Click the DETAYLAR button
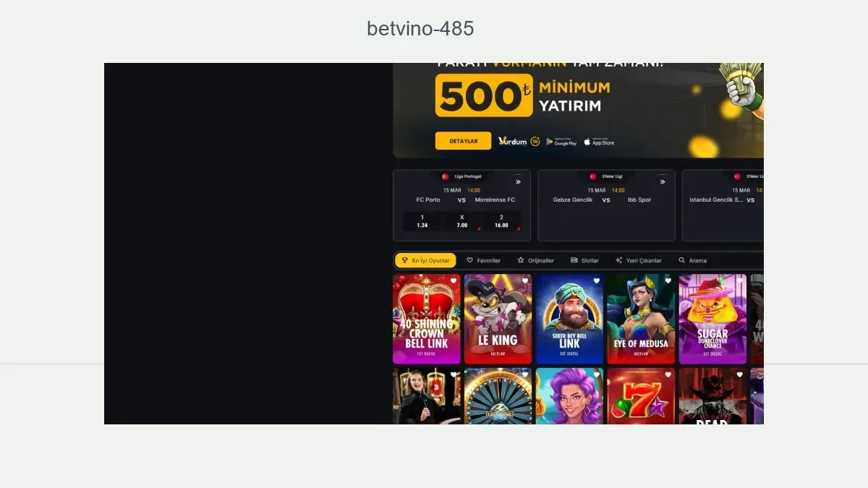The width and height of the screenshot is (868, 488). pyautogui.click(x=463, y=141)
